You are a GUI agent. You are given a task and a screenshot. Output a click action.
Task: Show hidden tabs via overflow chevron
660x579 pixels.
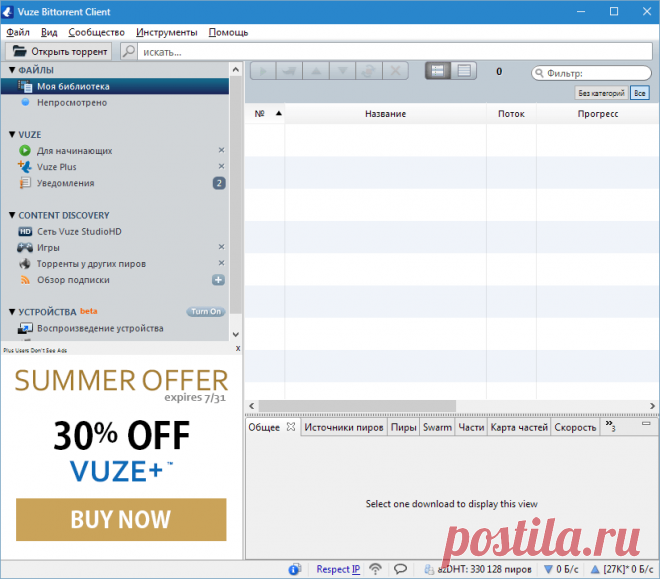(610, 425)
